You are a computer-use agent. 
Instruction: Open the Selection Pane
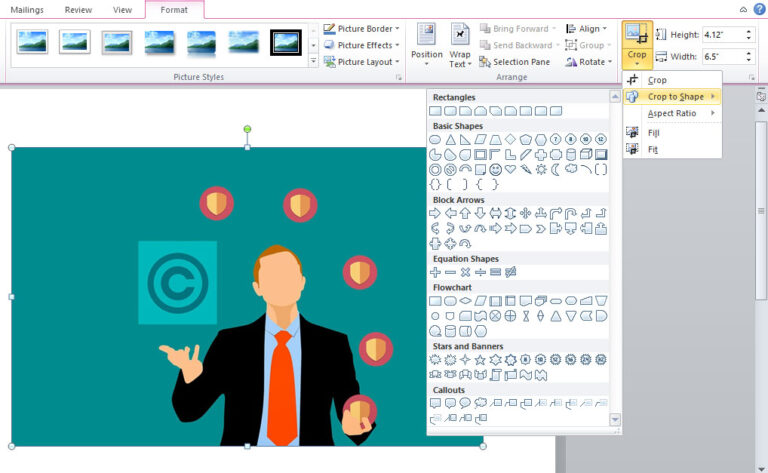tap(514, 62)
